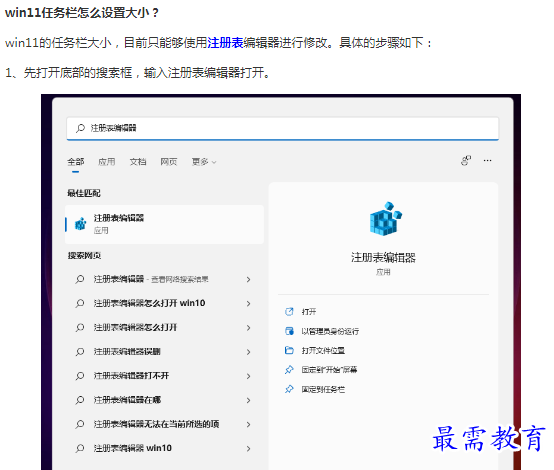Click suggestion 注册表编辑器无法在当前所选的项
The image size is (554, 470).
(x=156, y=424)
